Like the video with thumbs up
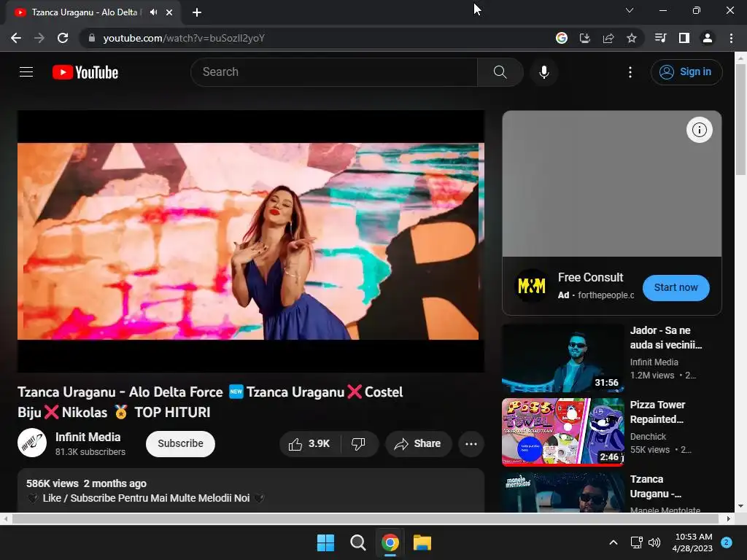Viewport: 747px width, 560px height. [309, 444]
